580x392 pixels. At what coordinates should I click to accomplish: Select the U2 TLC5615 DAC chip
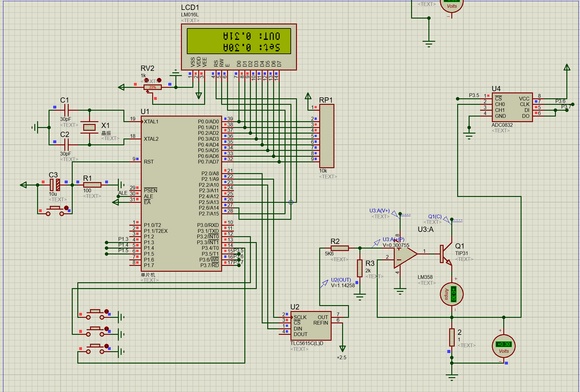coord(311,326)
